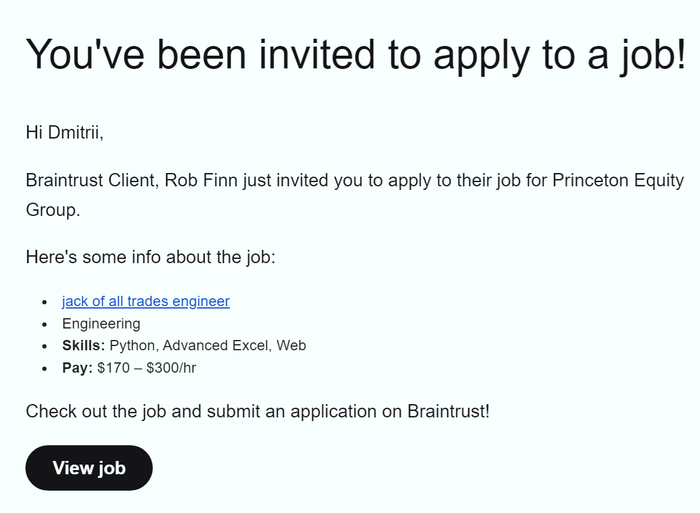Open the "jack of all trades engineer" link

coord(145,301)
